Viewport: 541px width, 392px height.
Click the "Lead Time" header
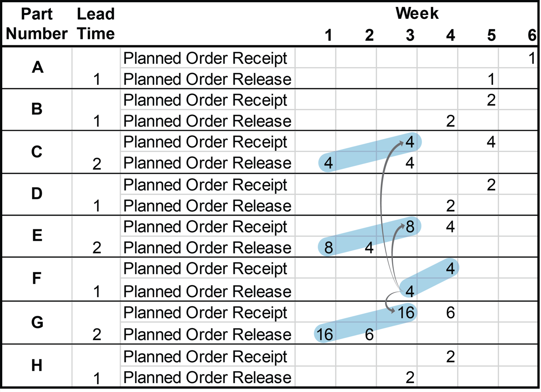coord(96,24)
